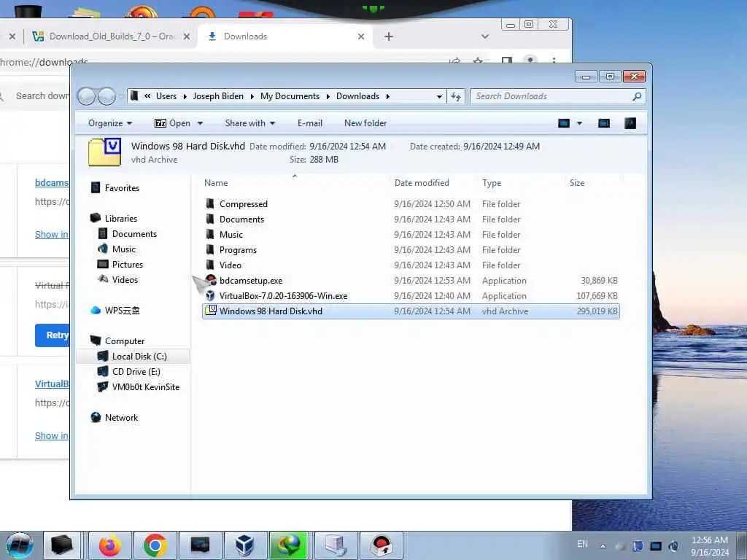This screenshot has height=560, width=747.
Task: Open the view options dropdown arrow
Action: pyautogui.click(x=579, y=123)
